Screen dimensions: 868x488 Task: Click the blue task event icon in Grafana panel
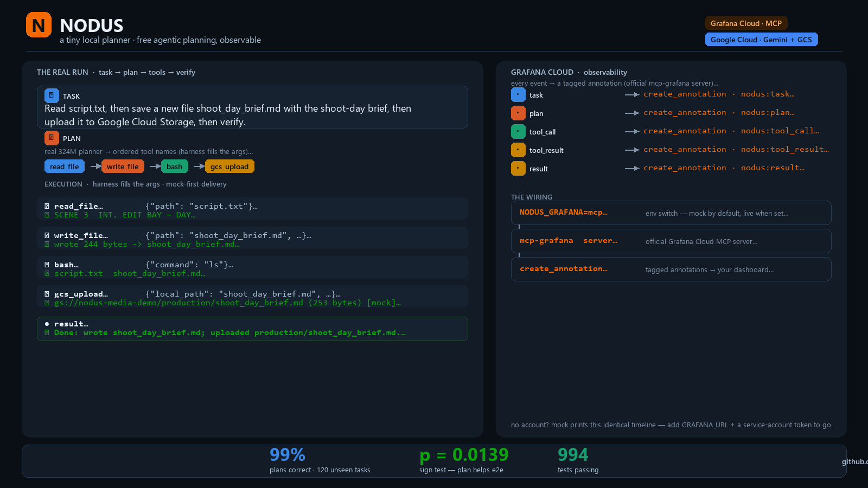tap(518, 95)
